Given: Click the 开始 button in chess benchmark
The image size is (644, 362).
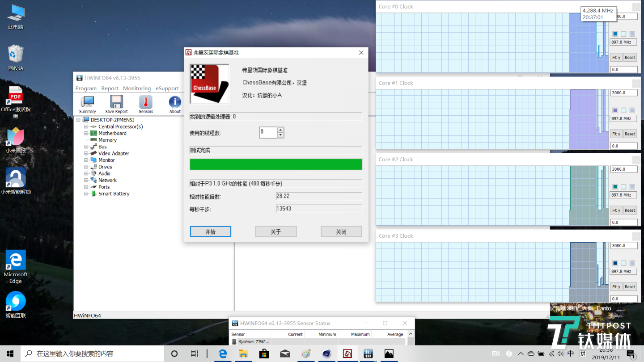Looking at the screenshot, I should 210,232.
